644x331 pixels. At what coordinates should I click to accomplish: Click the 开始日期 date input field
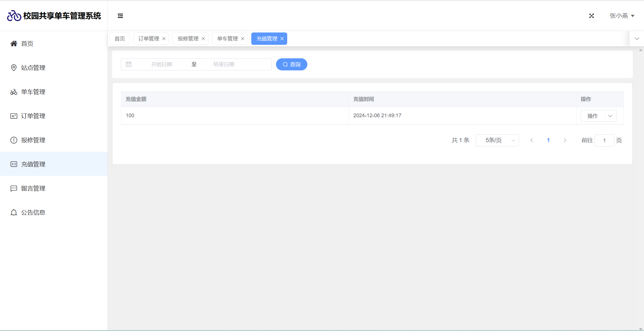(x=162, y=64)
